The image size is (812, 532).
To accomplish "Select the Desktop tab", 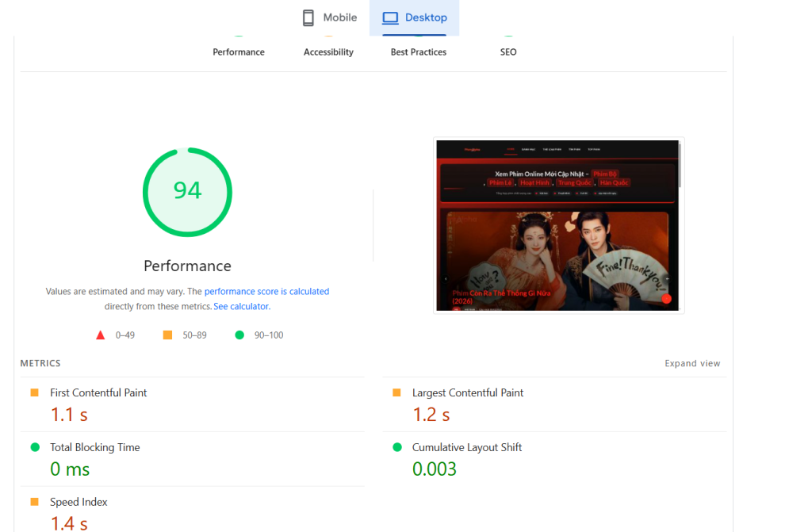I will [415, 17].
